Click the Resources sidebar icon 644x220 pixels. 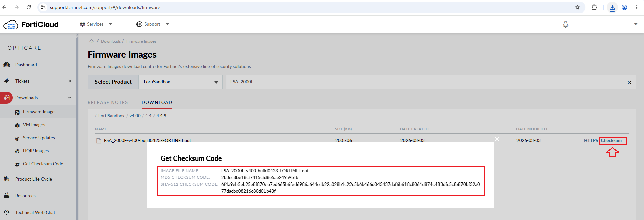tap(7, 196)
